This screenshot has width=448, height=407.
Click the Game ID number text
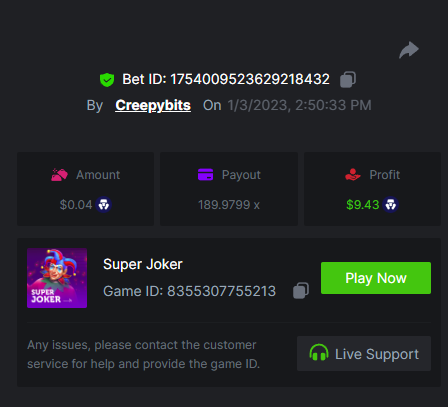[x=221, y=291]
